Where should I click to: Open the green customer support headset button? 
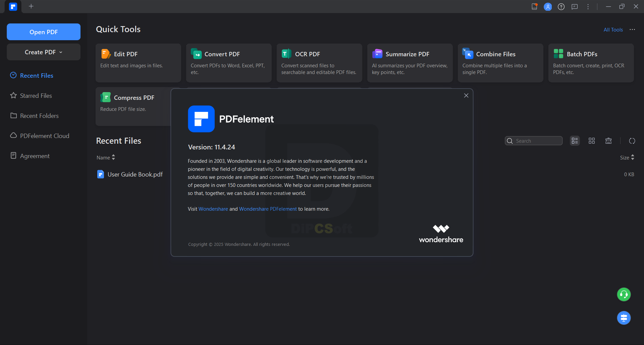point(624,294)
